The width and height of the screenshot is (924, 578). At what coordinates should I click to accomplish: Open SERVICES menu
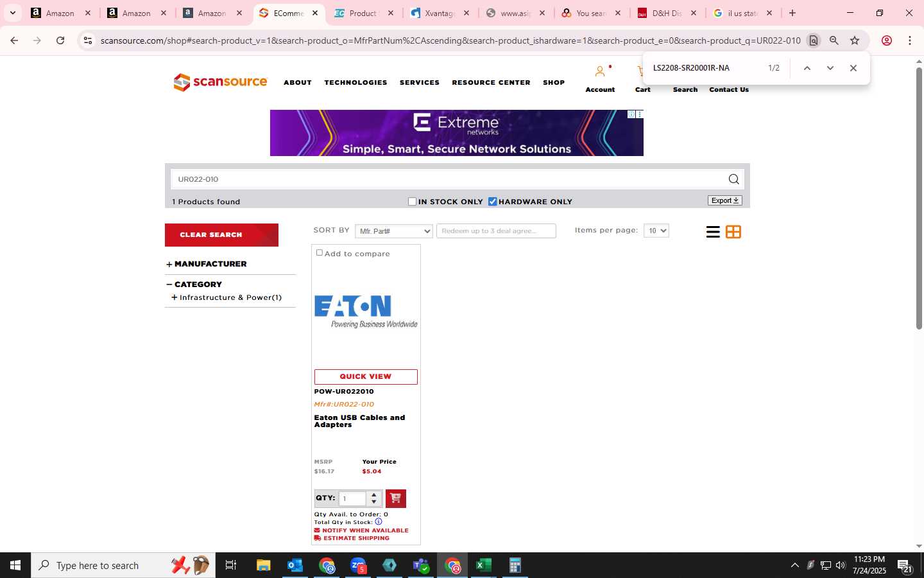(420, 83)
